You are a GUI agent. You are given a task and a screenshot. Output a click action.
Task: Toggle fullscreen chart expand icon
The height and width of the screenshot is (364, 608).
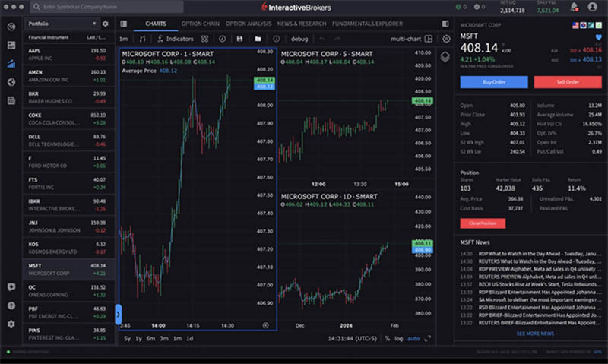coord(428,339)
